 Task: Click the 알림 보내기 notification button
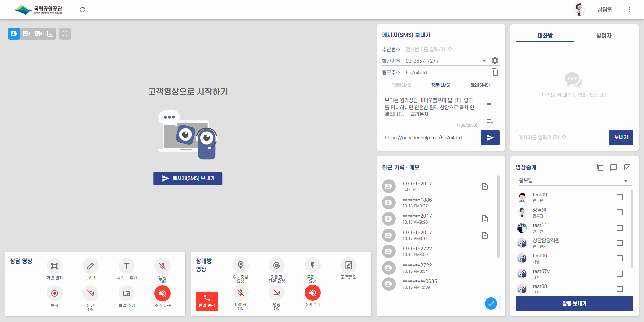(574, 303)
